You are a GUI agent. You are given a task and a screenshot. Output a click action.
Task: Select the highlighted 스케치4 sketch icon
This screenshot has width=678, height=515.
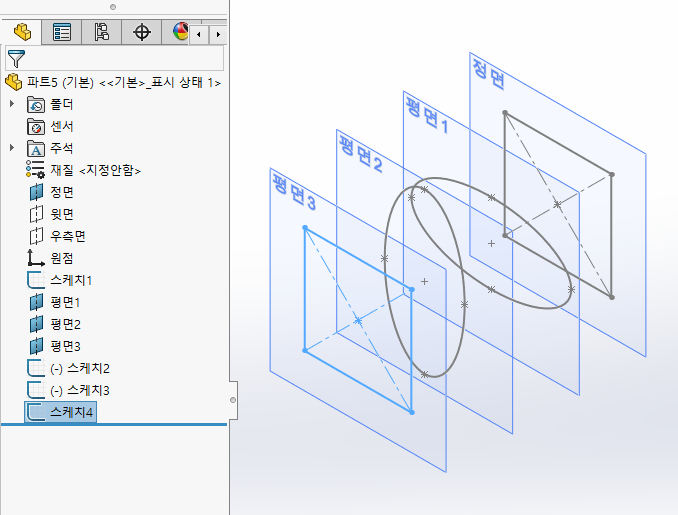click(36, 412)
